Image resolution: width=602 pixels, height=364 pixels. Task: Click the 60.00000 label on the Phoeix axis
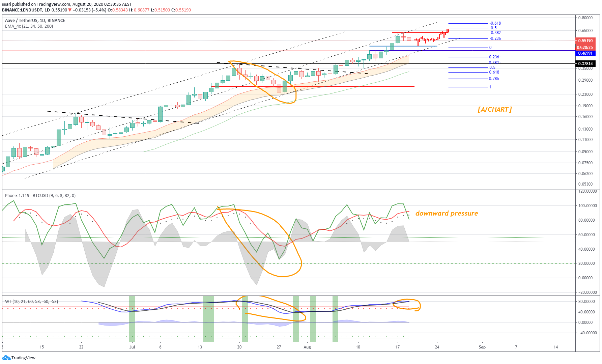click(586, 235)
